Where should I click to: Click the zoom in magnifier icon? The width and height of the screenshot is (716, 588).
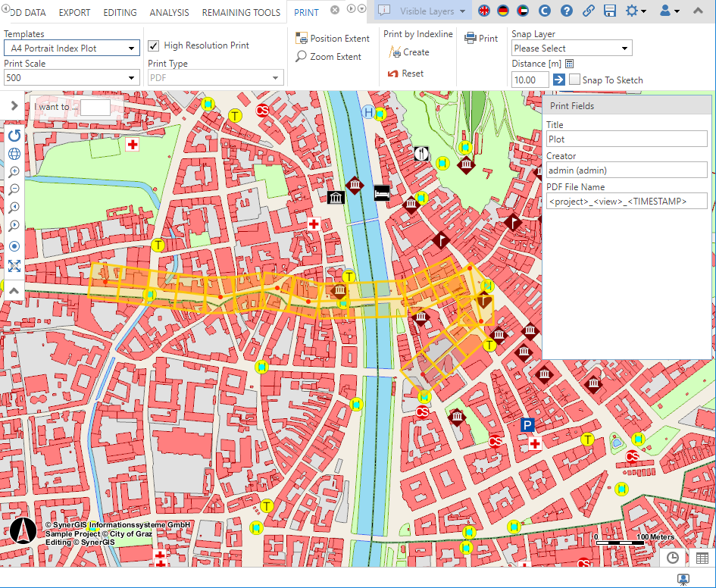click(14, 172)
